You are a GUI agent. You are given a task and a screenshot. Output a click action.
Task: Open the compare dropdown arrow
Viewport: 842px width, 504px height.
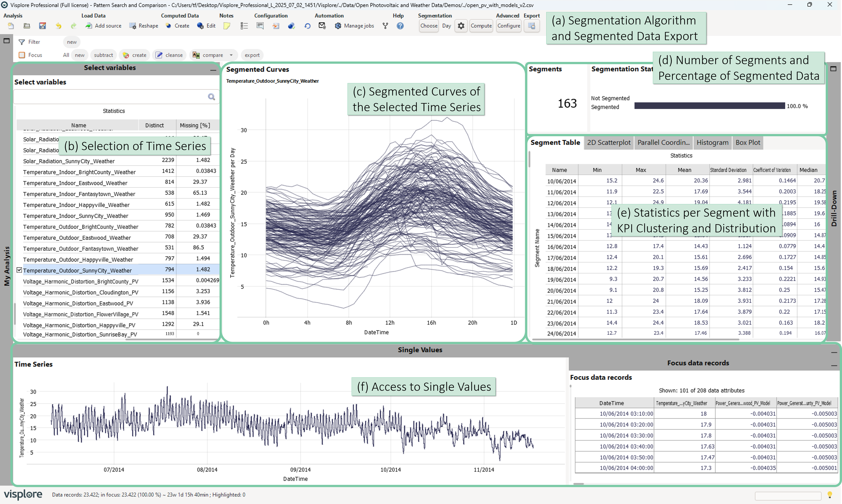click(231, 55)
